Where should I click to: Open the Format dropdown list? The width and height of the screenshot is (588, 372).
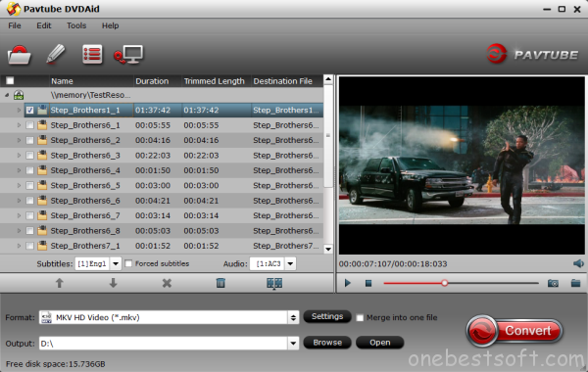[x=293, y=318]
